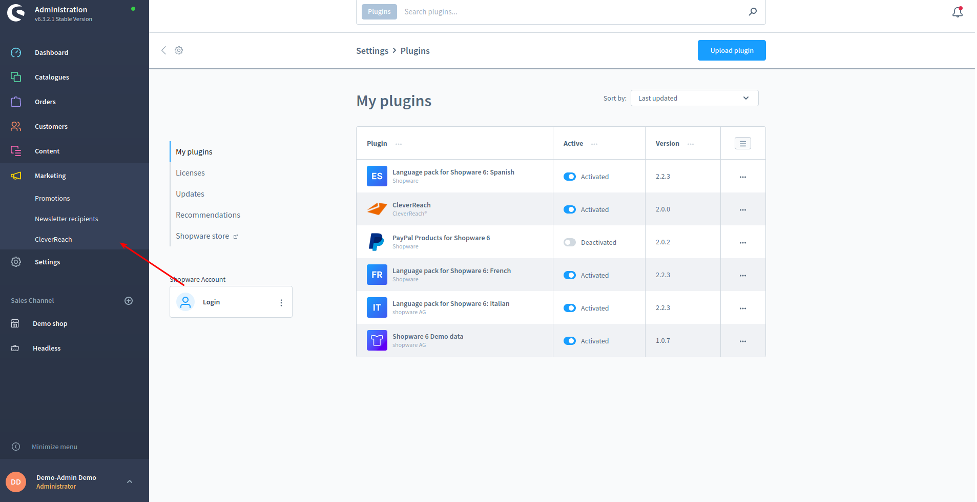Viewport: 977px width, 502px height.
Task: Open actions menu for Italian language pack
Action: click(743, 308)
